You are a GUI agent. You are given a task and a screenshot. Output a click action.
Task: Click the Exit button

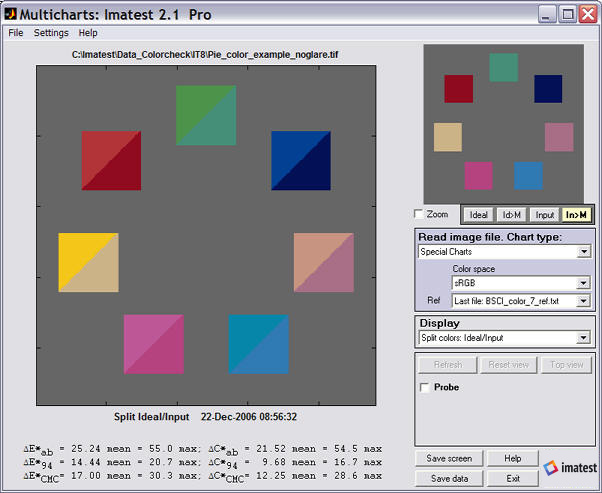(x=513, y=479)
